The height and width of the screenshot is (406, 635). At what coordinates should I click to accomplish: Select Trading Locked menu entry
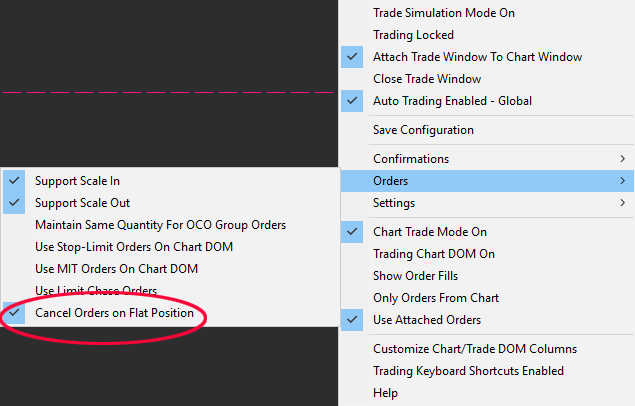[413, 35]
